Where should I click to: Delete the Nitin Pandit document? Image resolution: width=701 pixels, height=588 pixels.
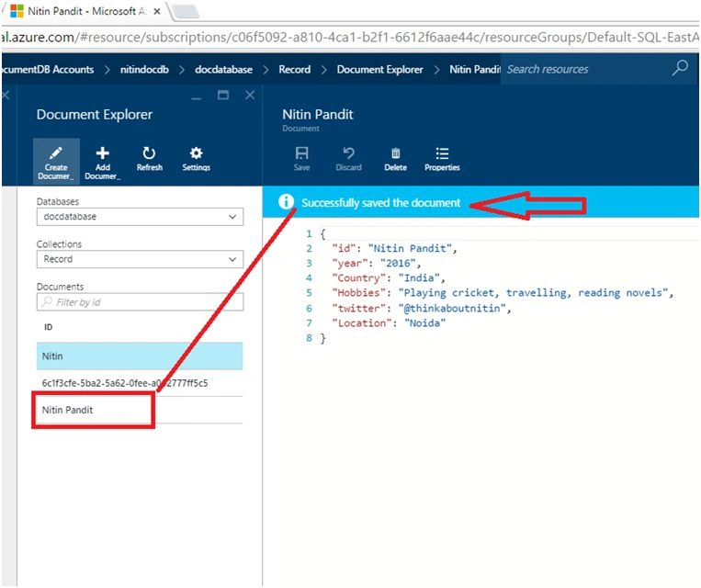[396, 159]
